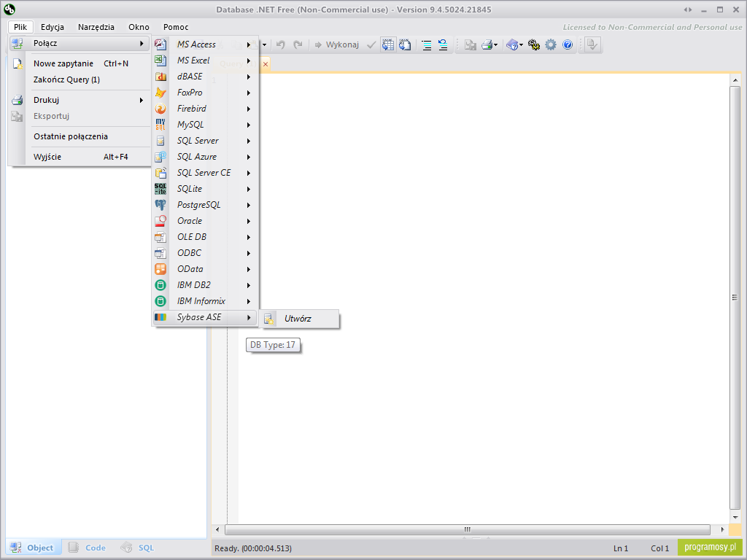Click the Wykonaj execute button
The width and height of the screenshot is (747, 560).
point(336,44)
